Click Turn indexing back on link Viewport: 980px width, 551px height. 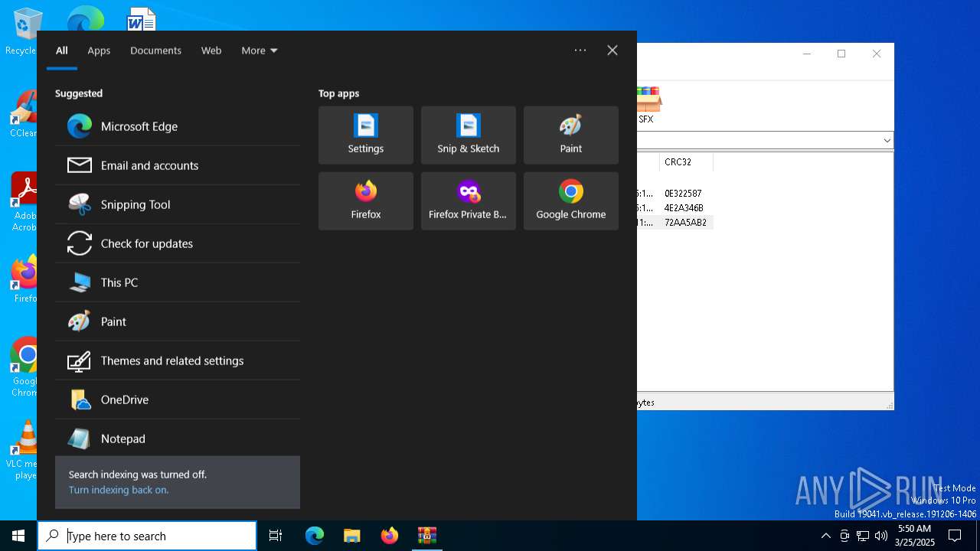[119, 490]
